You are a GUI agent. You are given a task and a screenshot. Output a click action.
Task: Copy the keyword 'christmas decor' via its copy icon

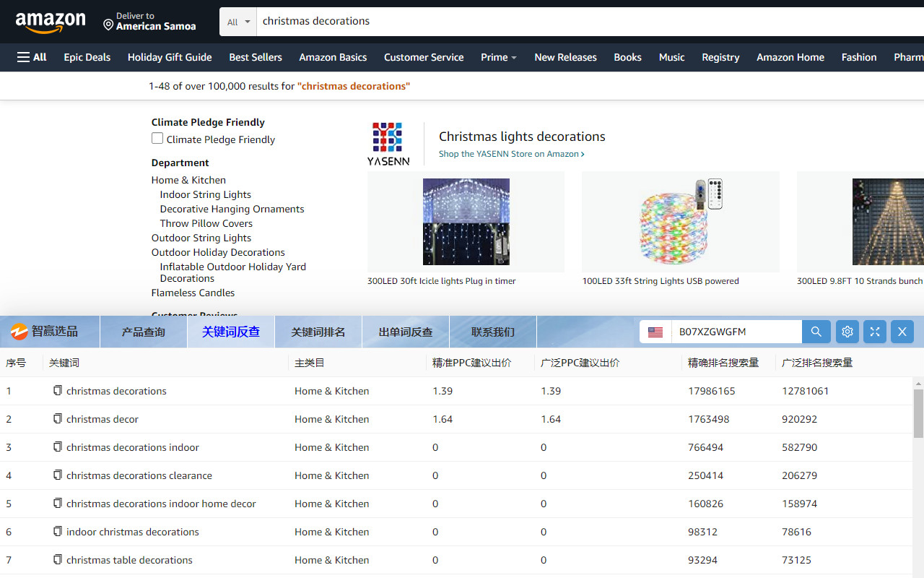[x=58, y=418]
